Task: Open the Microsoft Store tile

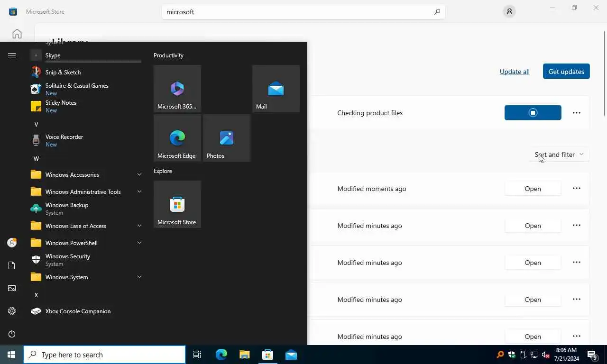Action: tap(177, 204)
